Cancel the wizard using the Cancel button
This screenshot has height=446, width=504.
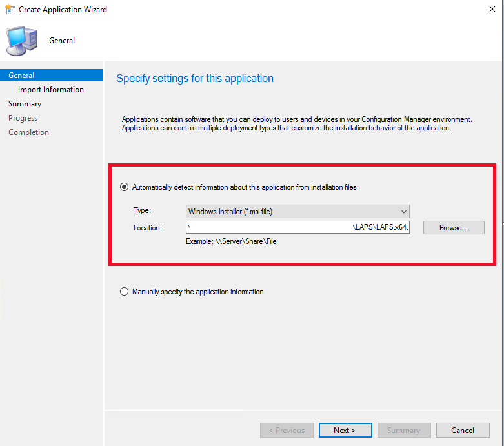pyautogui.click(x=463, y=431)
